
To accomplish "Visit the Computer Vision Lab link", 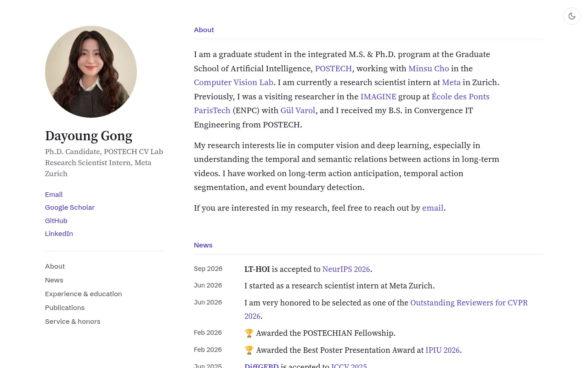I will coord(233,82).
